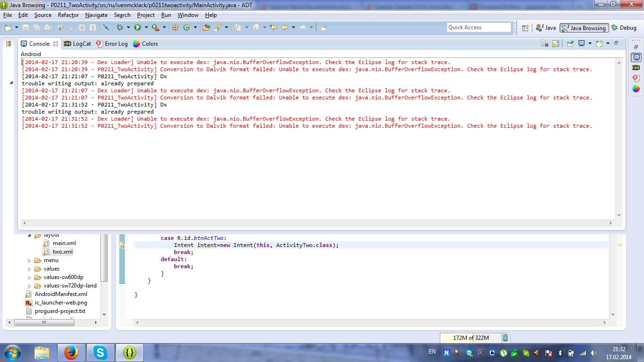
Task: Toggle Show Whitespace Characters pilcrow button
Action: [x=93, y=27]
